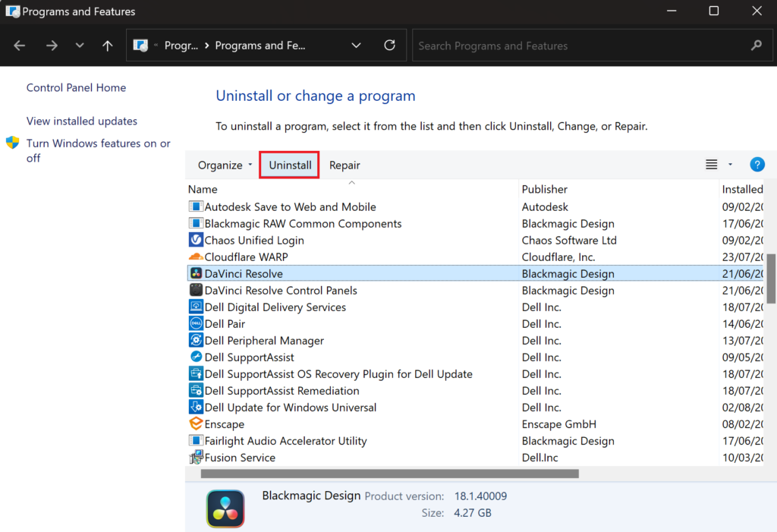
Task: Click the DaVinci Resolve details pane thumbnail
Action: pyautogui.click(x=225, y=508)
